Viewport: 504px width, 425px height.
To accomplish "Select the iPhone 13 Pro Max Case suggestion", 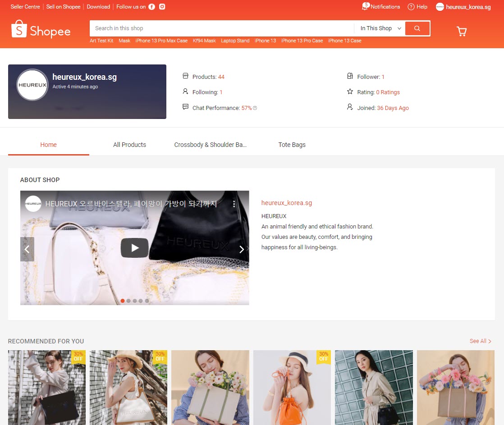I will [x=161, y=41].
